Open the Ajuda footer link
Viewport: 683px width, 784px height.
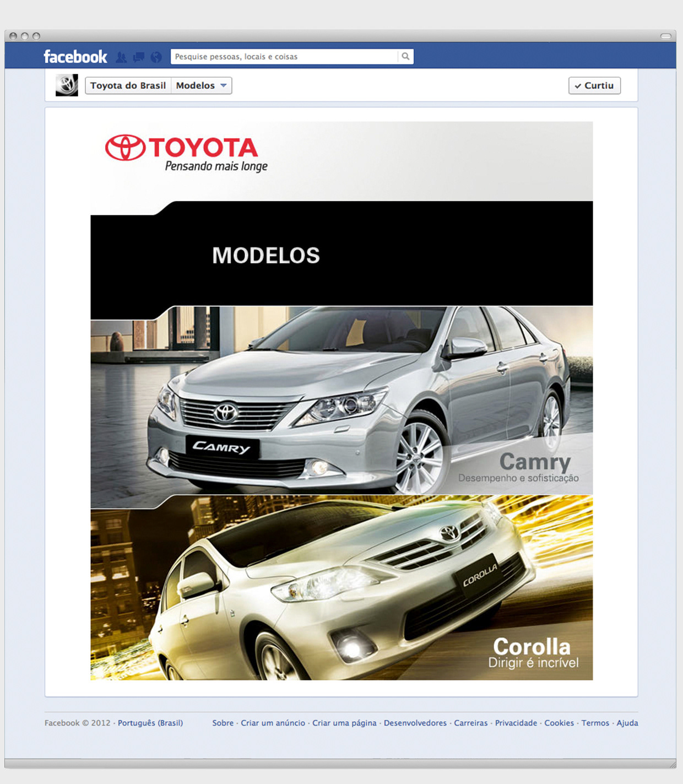(x=627, y=723)
